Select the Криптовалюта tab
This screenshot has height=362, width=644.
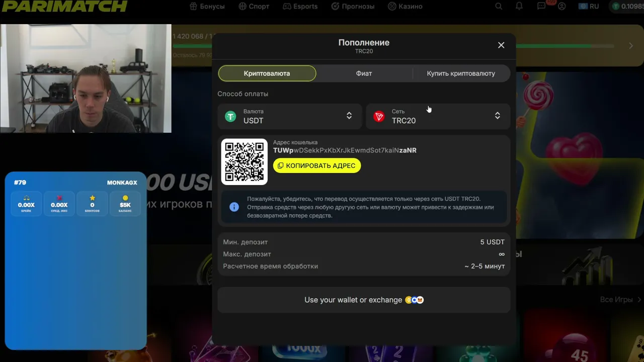coord(267,73)
